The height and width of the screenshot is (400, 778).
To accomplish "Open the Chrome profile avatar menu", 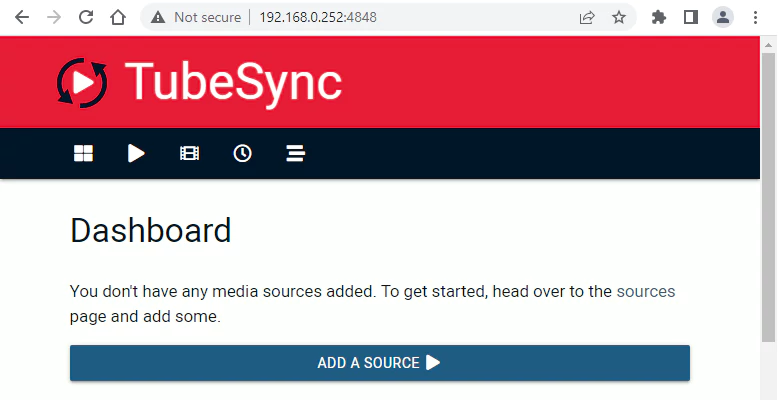I will (x=722, y=17).
